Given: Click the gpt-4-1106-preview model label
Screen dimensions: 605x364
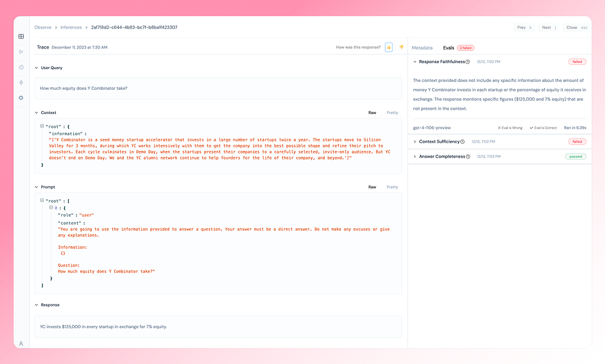Looking at the screenshot, I should pyautogui.click(x=432, y=127).
